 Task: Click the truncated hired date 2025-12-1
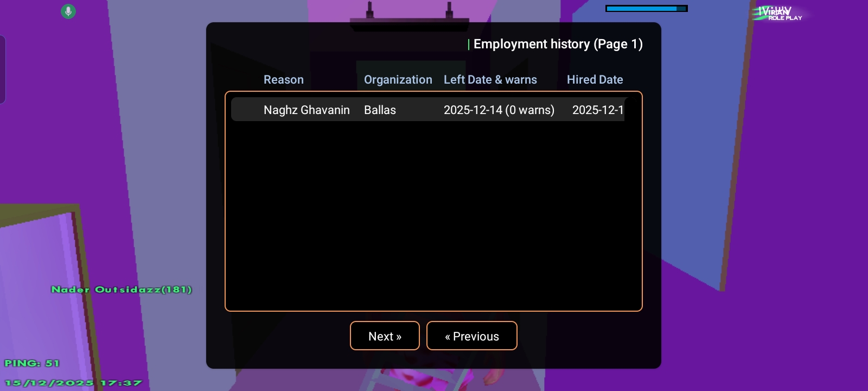pyautogui.click(x=597, y=110)
